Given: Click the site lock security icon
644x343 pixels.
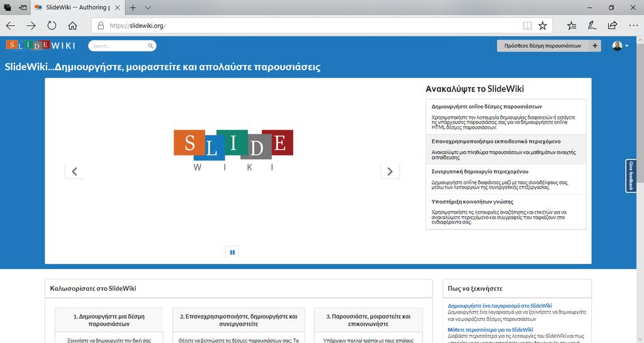Looking at the screenshot, I should click(x=101, y=26).
